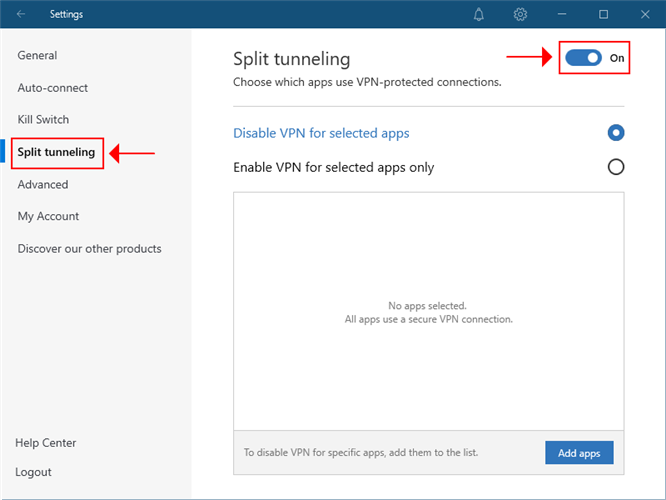Open the Help Center link
Image resolution: width=666 pixels, height=500 pixels.
point(46,443)
